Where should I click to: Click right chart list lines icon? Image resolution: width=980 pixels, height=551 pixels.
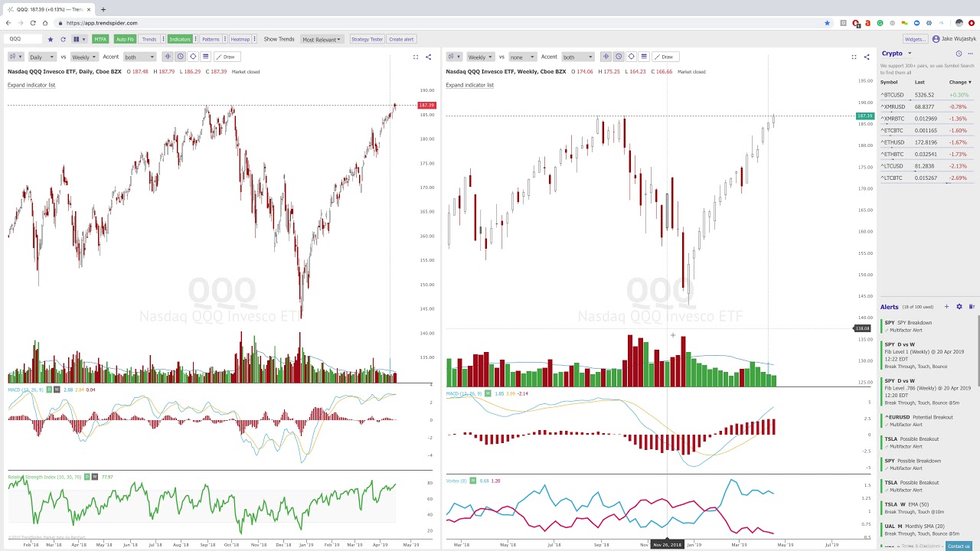(643, 57)
